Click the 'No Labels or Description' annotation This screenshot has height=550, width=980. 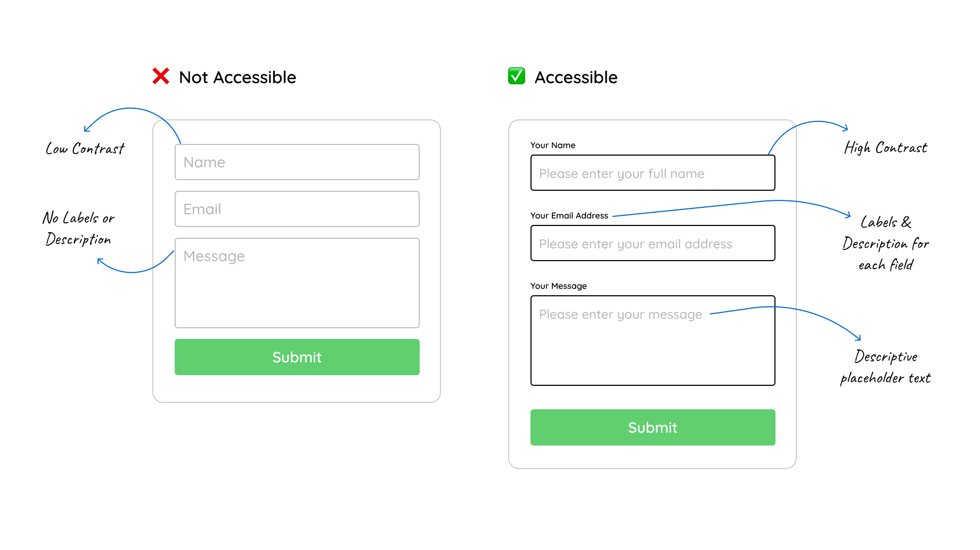[x=78, y=229]
